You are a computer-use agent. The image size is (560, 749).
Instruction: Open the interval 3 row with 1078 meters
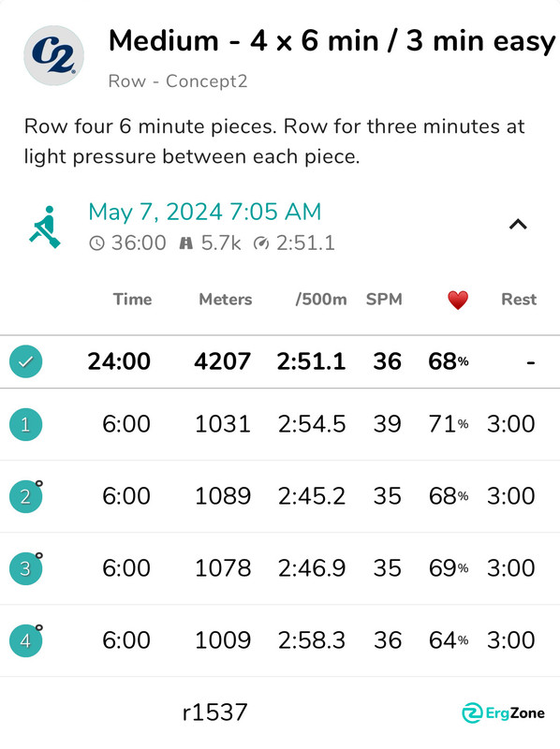[280, 568]
